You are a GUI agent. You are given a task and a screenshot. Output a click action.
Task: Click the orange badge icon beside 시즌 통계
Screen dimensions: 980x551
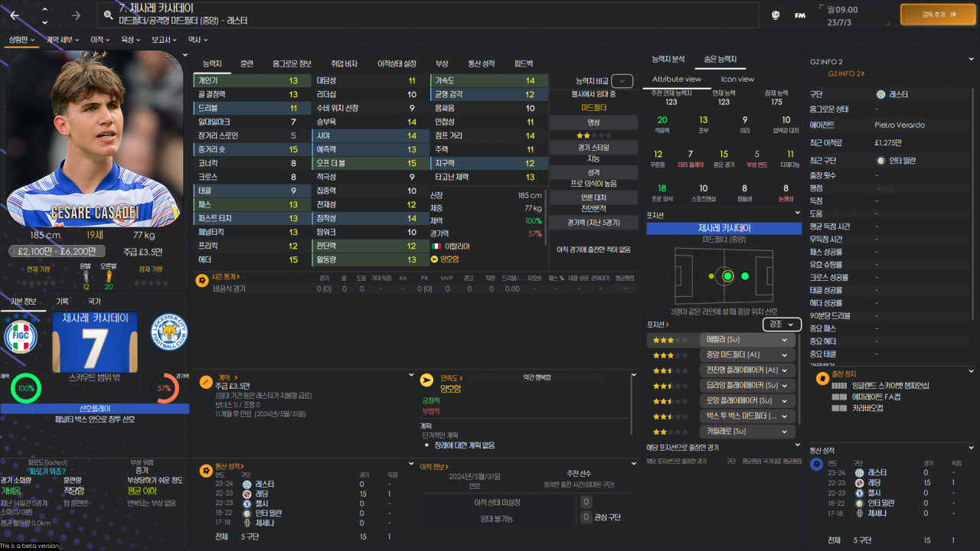201,280
